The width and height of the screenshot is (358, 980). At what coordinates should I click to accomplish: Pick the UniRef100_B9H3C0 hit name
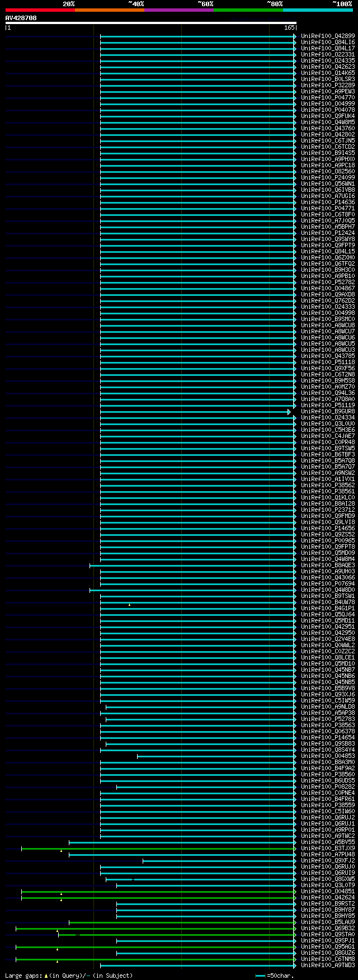(328, 270)
